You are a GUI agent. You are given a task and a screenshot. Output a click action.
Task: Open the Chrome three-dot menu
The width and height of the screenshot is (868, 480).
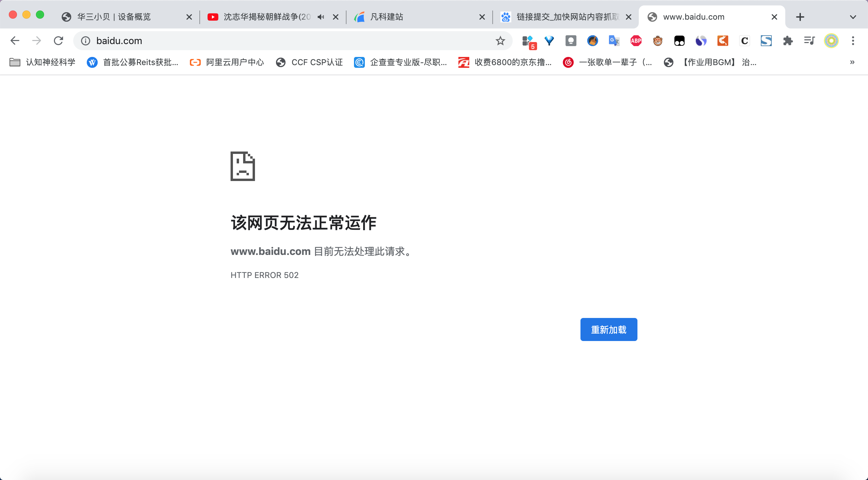tap(853, 41)
